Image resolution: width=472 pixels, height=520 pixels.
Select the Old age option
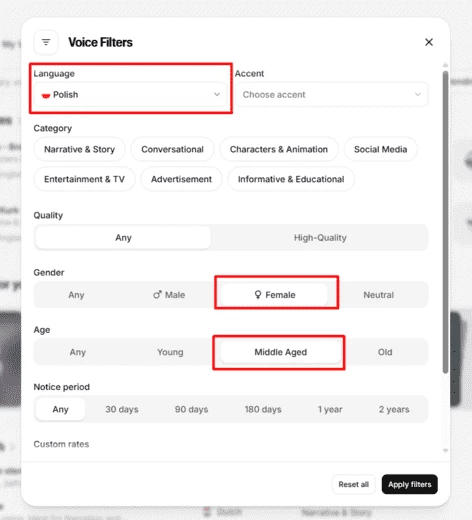pyautogui.click(x=385, y=352)
